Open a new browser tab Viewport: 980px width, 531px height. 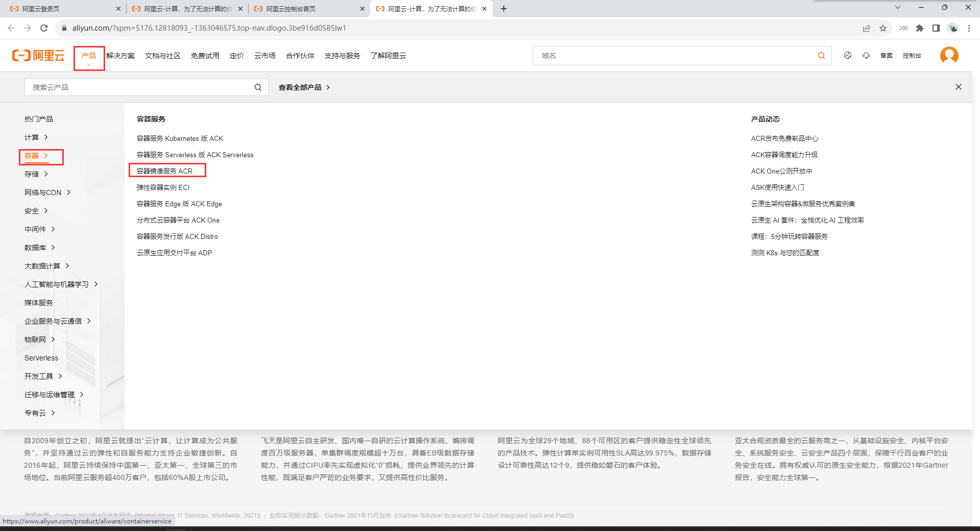pos(504,9)
